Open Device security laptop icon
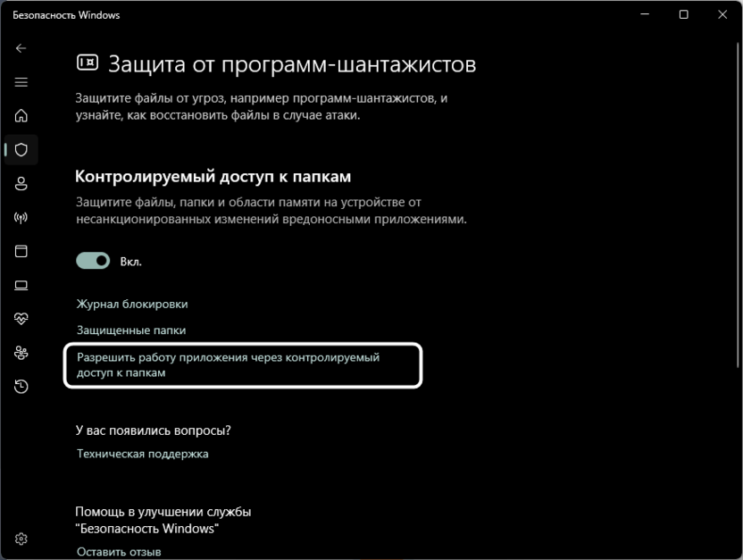 tap(21, 285)
